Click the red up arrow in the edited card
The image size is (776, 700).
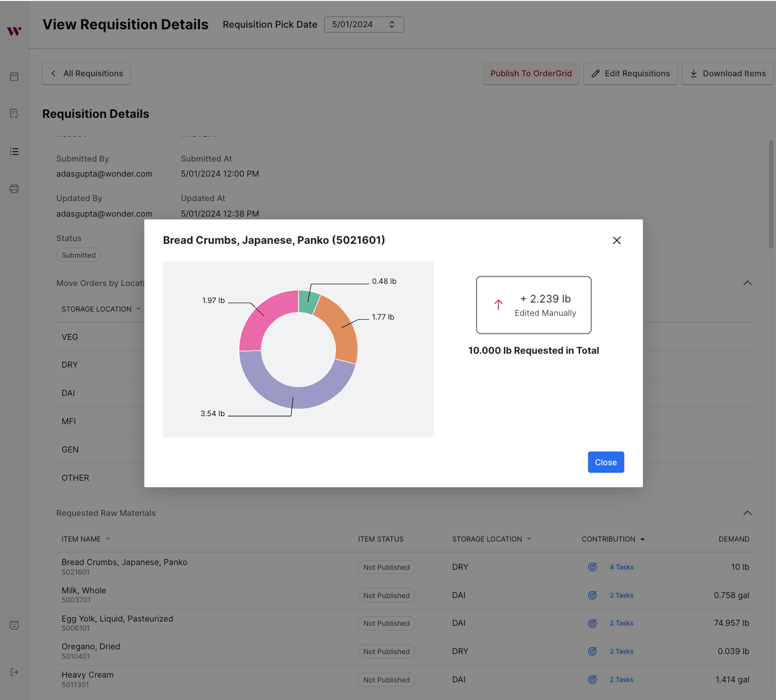(498, 305)
